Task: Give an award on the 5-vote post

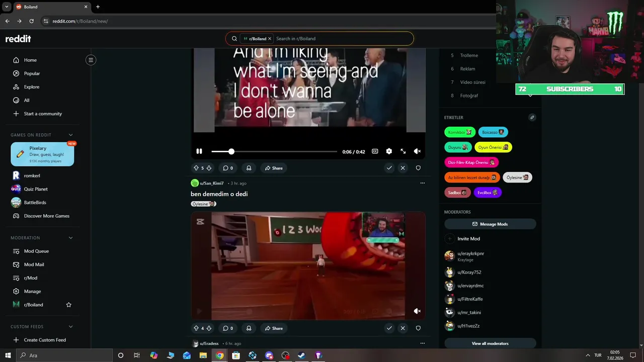Action: point(249,168)
